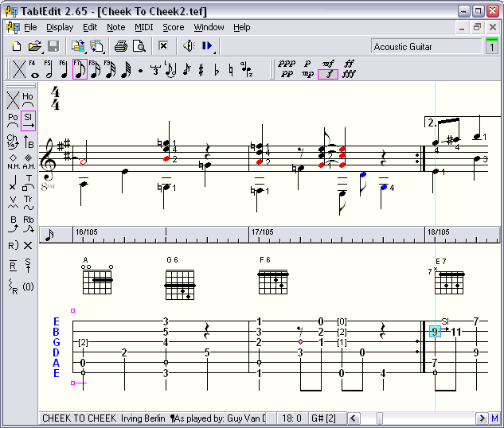Click the horizontal scrollbar thumb
Viewport: 504px width, 428px height.
tap(380, 418)
